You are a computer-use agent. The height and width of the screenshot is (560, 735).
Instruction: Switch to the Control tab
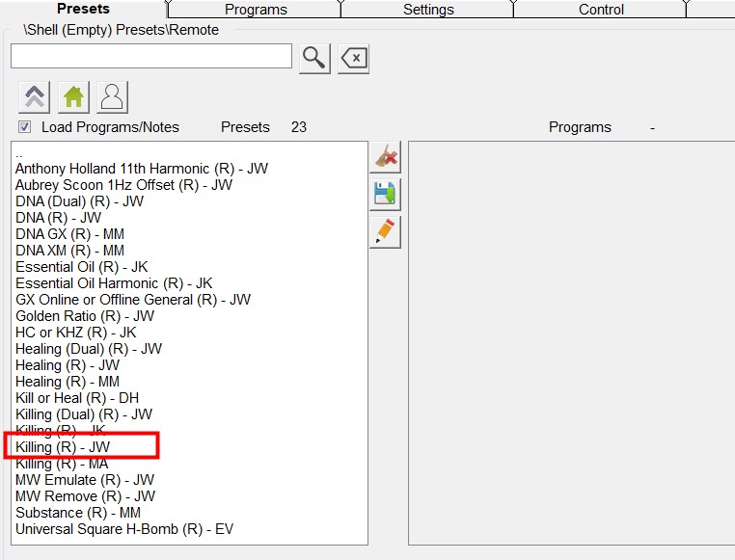(601, 10)
